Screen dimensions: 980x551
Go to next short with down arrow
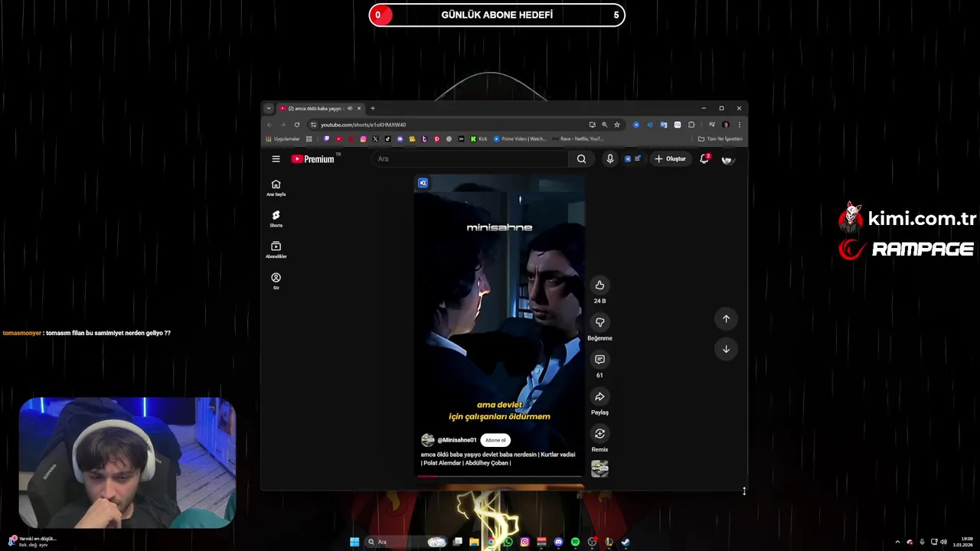726,349
